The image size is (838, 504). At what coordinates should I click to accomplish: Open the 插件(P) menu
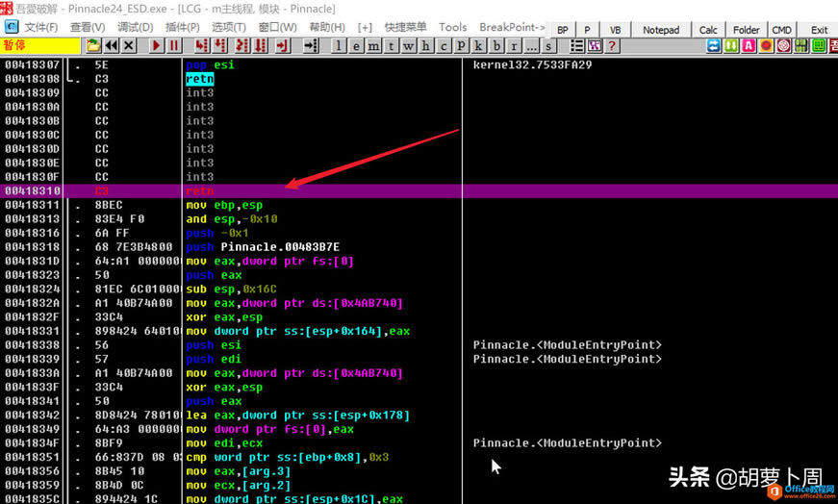pos(182,27)
